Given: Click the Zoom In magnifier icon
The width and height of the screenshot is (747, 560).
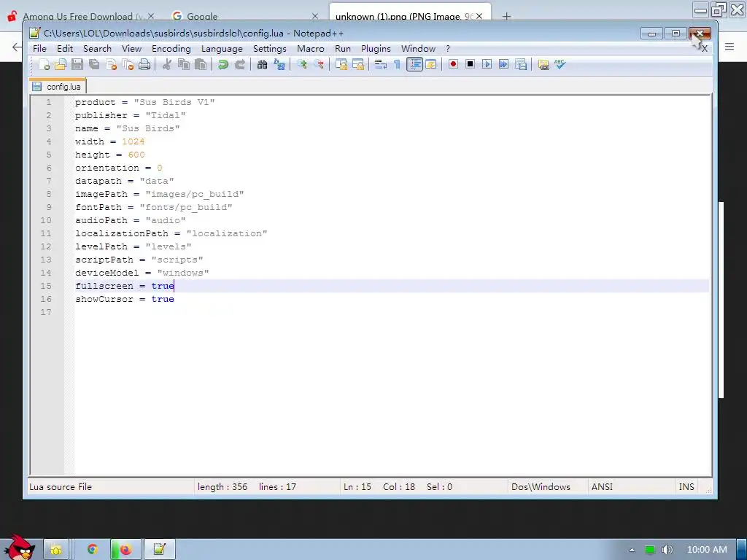Looking at the screenshot, I should pyautogui.click(x=301, y=64).
